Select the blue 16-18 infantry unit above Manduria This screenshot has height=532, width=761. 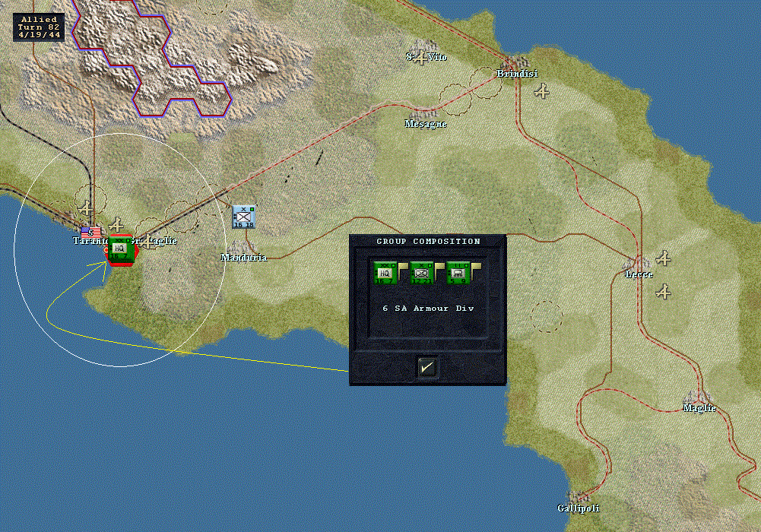pyautogui.click(x=243, y=217)
